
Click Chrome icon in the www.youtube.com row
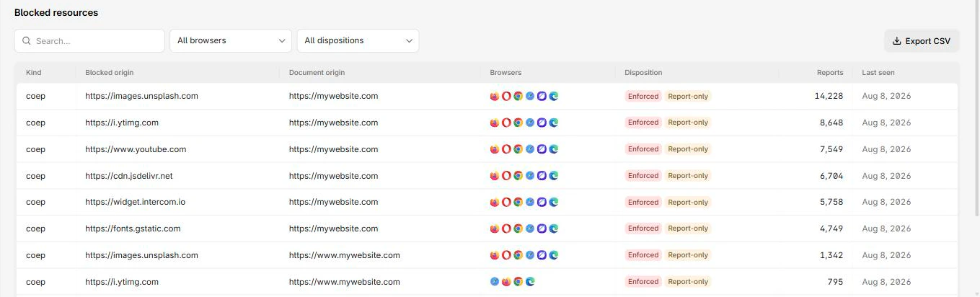point(518,149)
